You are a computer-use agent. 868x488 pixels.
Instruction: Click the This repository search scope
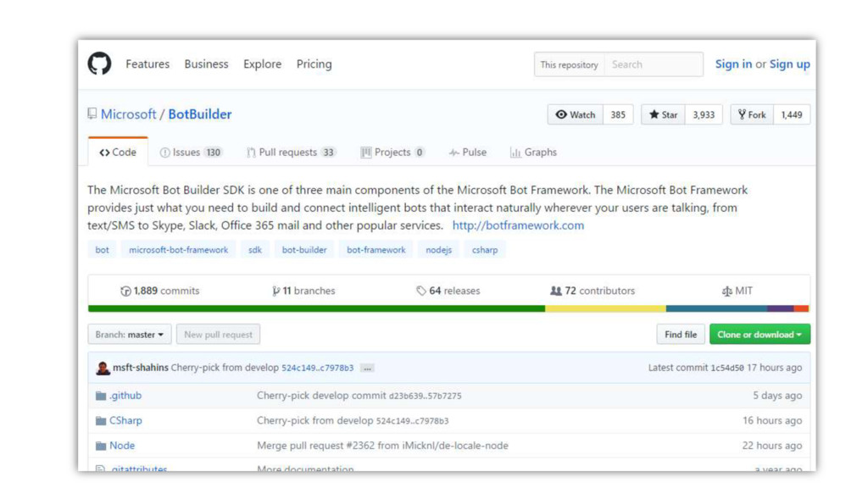(x=569, y=64)
